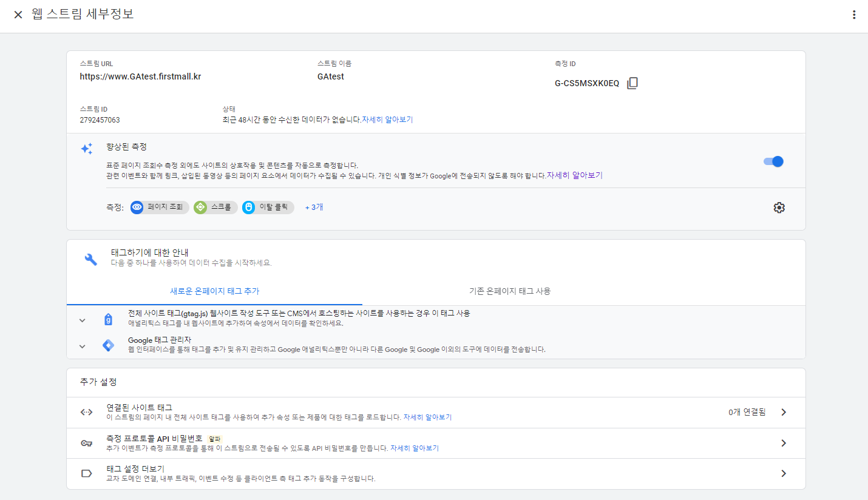
Task: Switch to 새로운 온페이지 태그 추가 tab
Action: (214, 291)
